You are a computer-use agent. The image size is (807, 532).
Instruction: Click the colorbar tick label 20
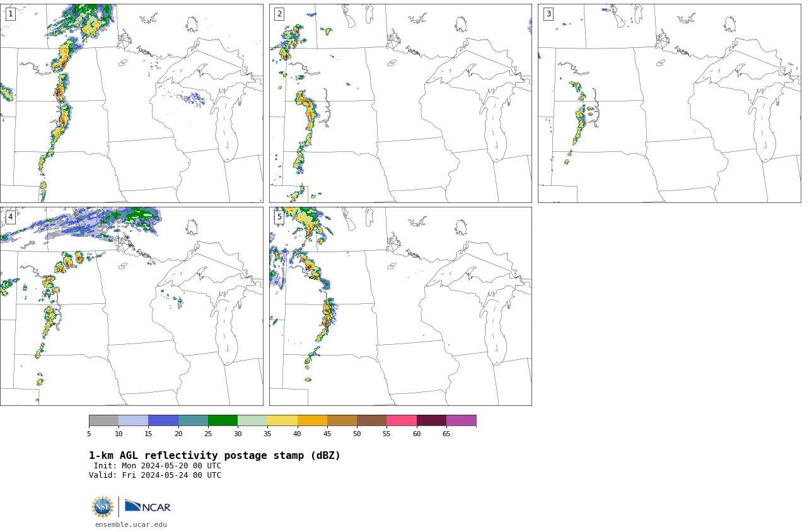(178, 434)
